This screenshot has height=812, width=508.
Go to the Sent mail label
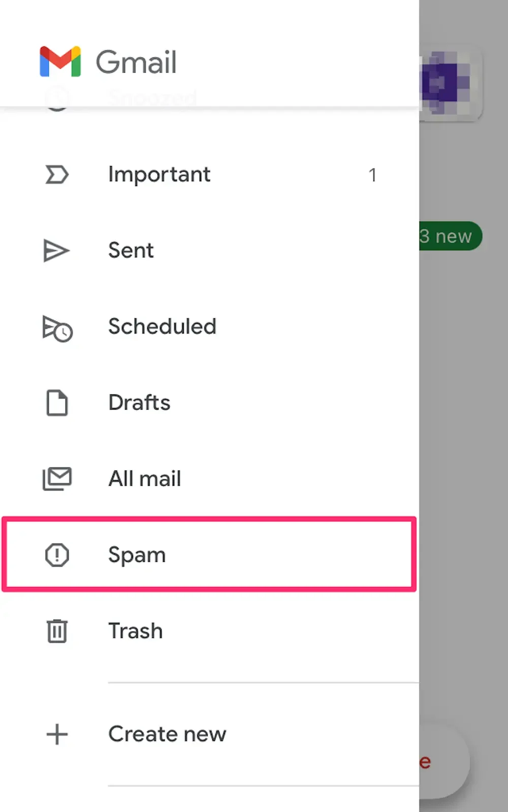click(x=131, y=251)
